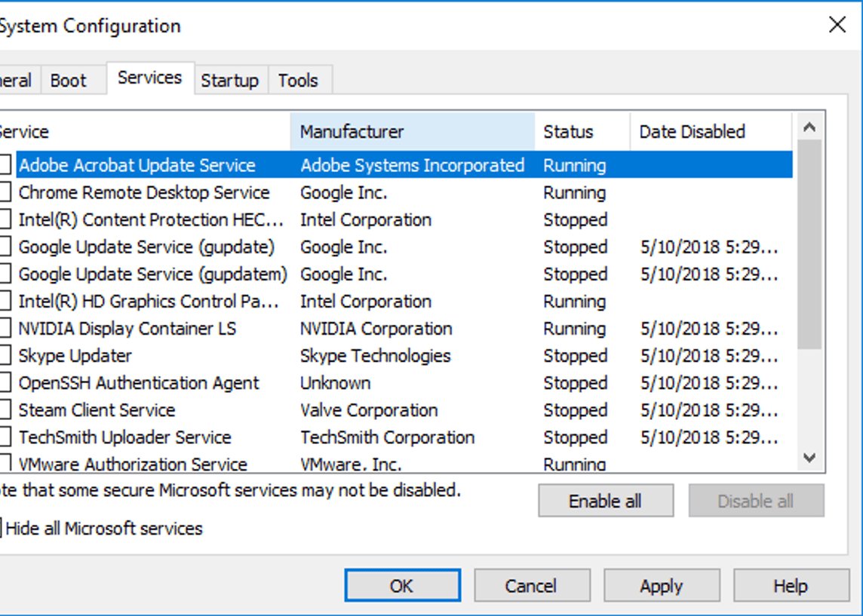Click the scrollbar down arrow

click(809, 458)
